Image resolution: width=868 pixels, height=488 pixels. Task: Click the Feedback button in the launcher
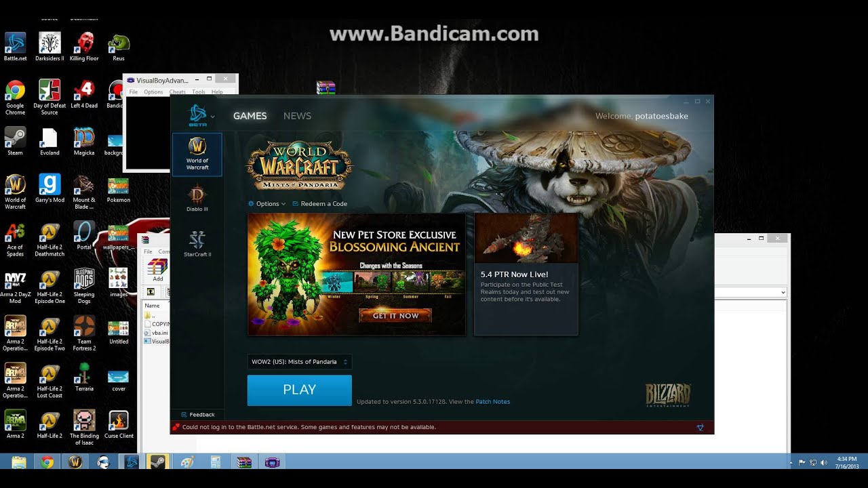pyautogui.click(x=198, y=414)
